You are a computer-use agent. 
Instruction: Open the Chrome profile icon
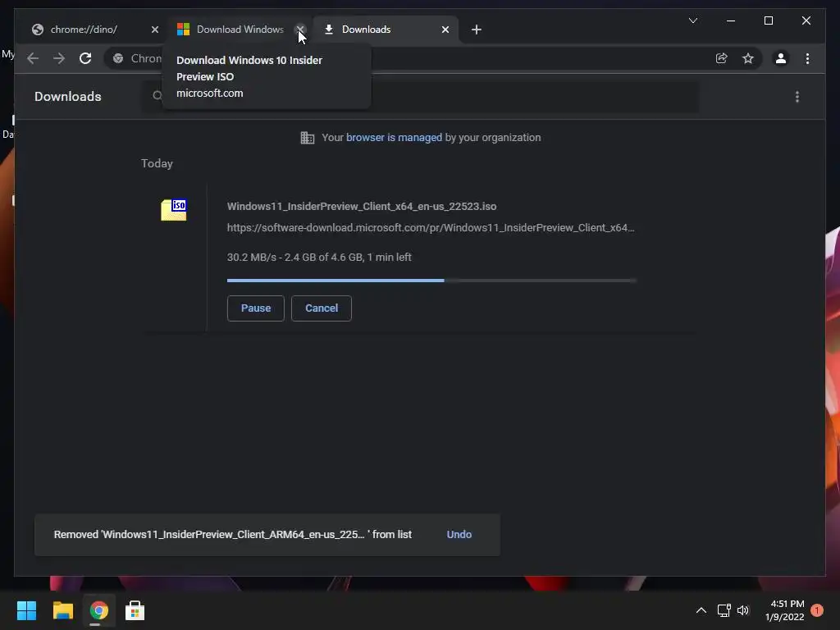781,58
